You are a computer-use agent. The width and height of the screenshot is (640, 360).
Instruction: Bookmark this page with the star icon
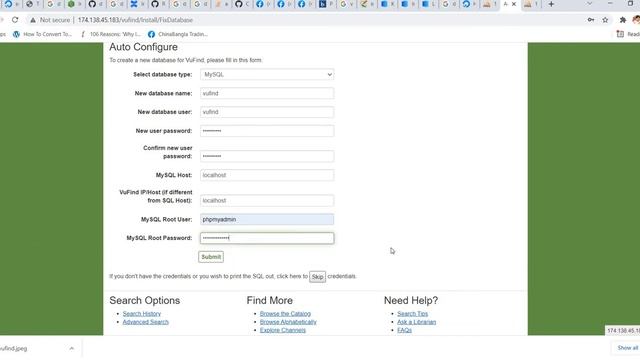[605, 20]
